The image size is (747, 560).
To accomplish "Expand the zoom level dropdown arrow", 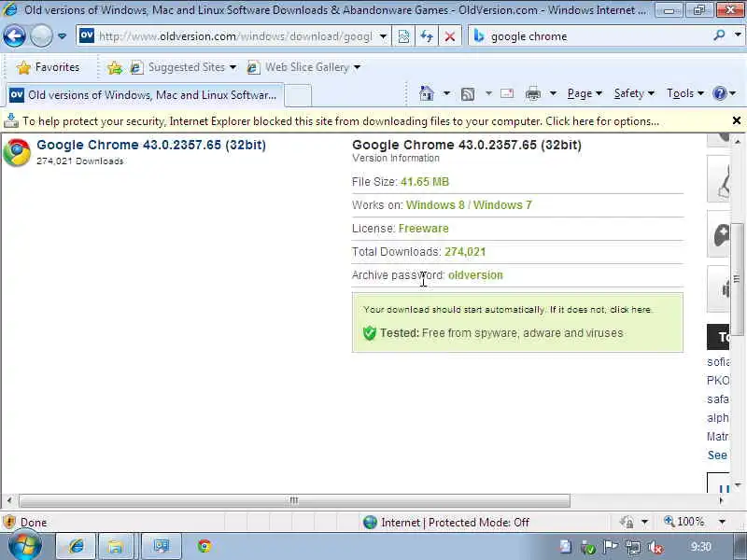I will click(x=722, y=522).
